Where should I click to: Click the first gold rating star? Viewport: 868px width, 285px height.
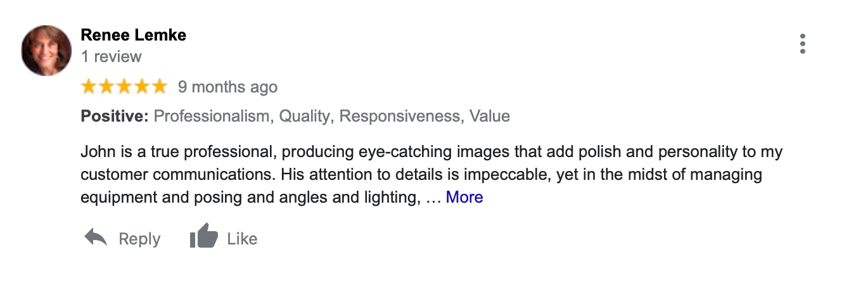(89, 87)
